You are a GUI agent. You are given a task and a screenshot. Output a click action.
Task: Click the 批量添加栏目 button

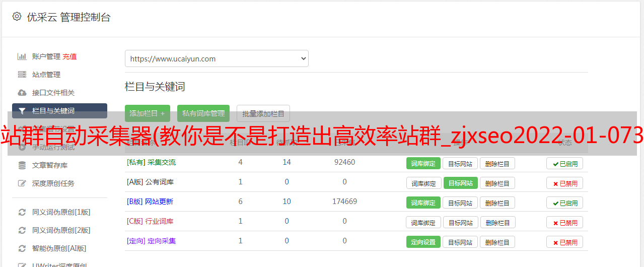[263, 113]
